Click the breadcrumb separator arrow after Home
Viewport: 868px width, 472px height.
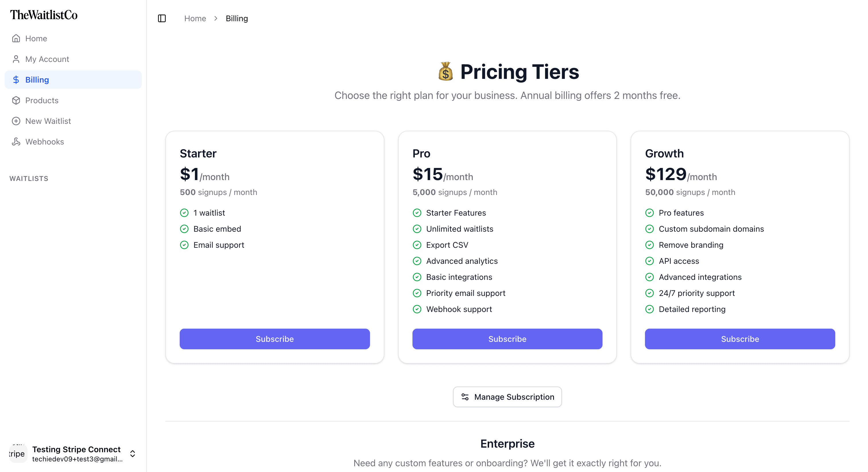click(x=216, y=19)
